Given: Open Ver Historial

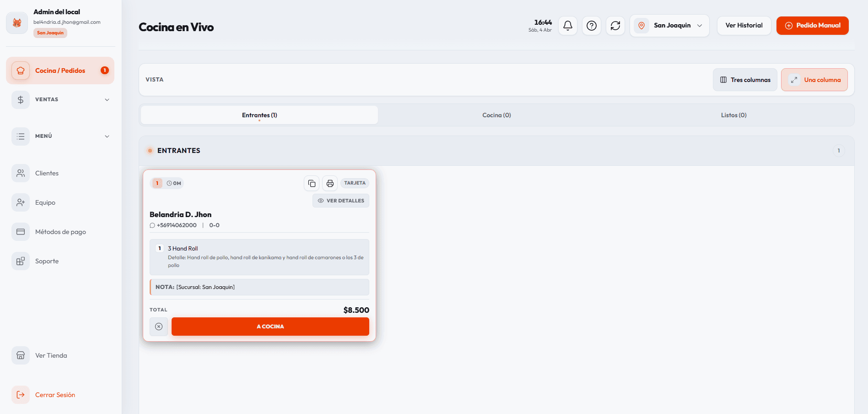Looking at the screenshot, I should click(x=744, y=26).
